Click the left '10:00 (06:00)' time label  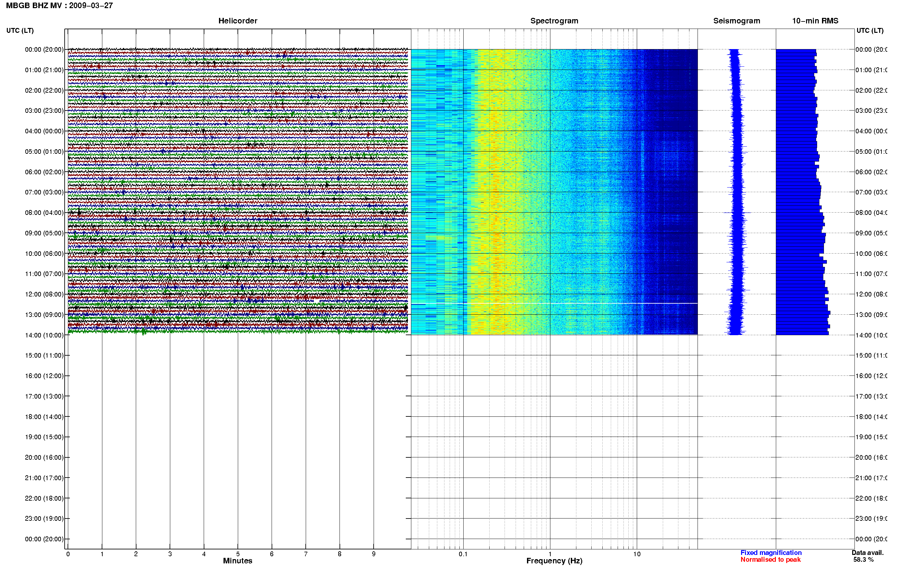[44, 254]
